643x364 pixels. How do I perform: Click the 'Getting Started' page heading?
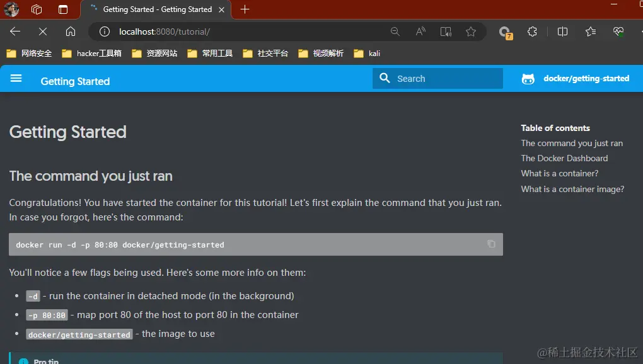[67, 132]
